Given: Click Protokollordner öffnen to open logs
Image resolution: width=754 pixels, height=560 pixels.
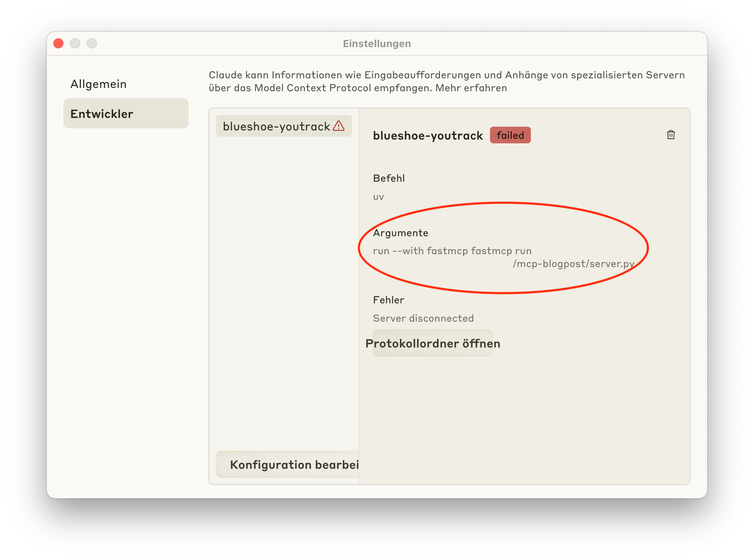Looking at the screenshot, I should [x=432, y=343].
